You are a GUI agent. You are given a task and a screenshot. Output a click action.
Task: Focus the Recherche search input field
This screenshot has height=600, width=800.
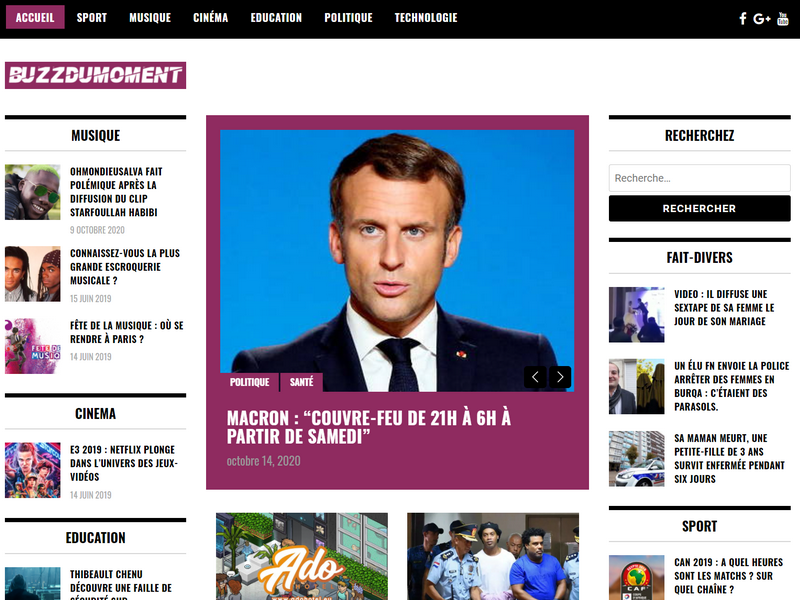tap(699, 178)
